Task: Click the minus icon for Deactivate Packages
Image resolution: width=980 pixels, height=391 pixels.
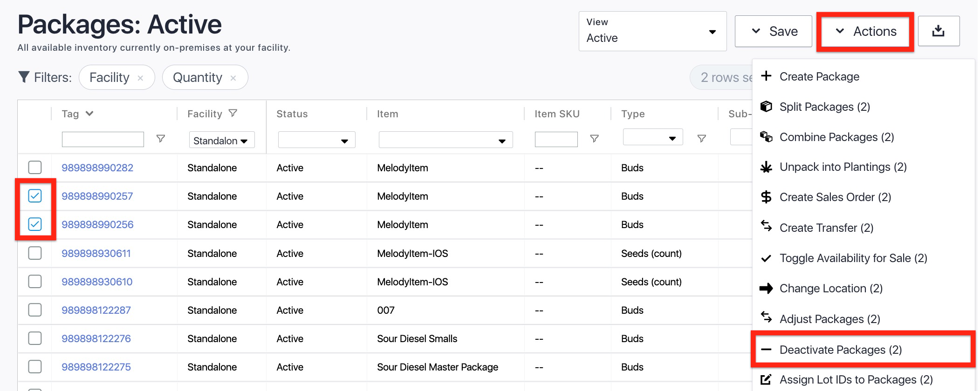Action: click(x=766, y=349)
